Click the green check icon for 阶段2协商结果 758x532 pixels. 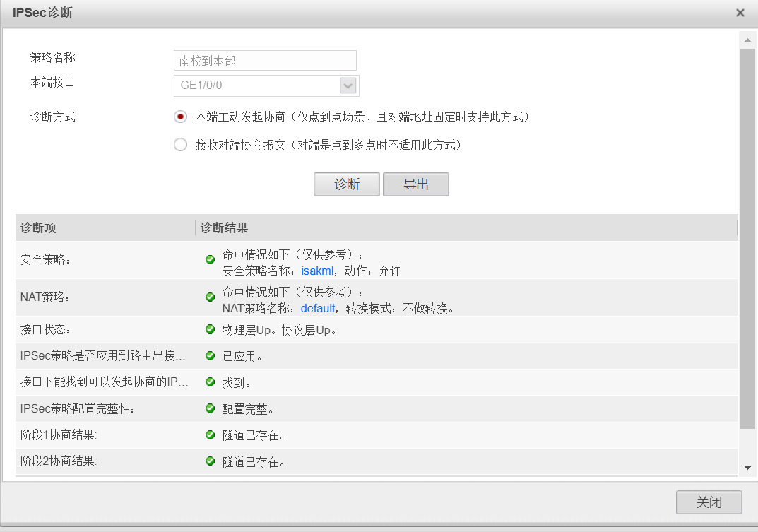click(x=210, y=461)
